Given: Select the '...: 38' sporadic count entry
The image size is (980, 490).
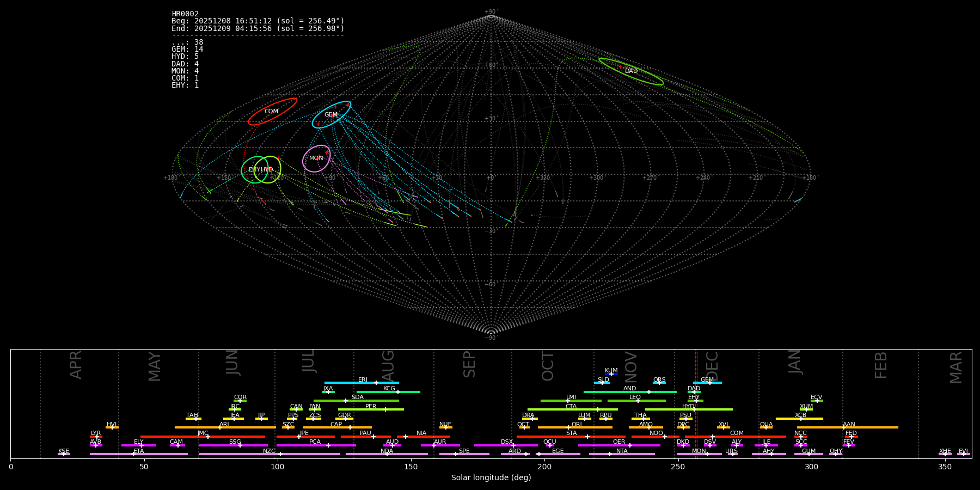Looking at the screenshot, I should pyautogui.click(x=187, y=42).
